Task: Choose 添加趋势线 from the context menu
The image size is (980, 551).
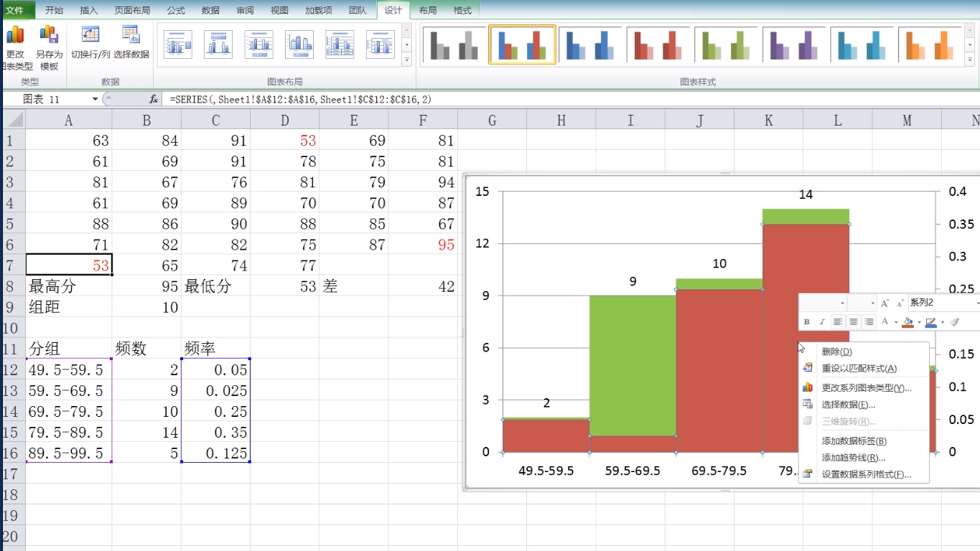Action: (853, 458)
